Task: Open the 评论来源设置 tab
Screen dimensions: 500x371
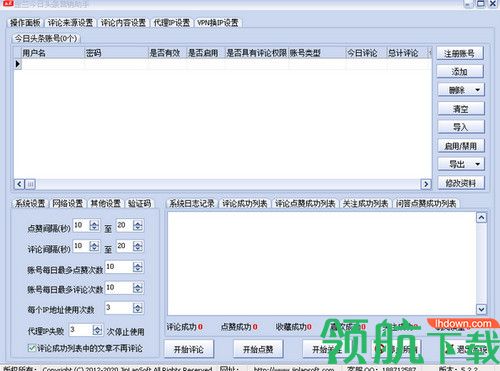Action: pyautogui.click(x=70, y=23)
